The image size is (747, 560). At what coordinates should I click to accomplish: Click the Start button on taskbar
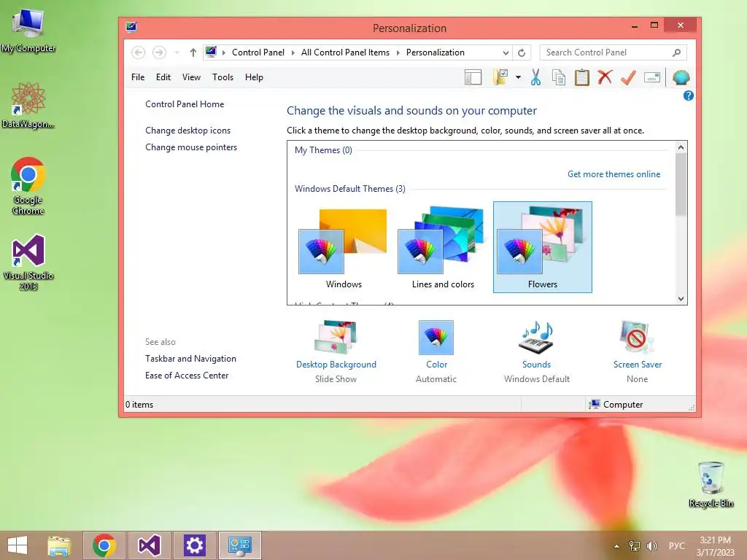pos(18,545)
